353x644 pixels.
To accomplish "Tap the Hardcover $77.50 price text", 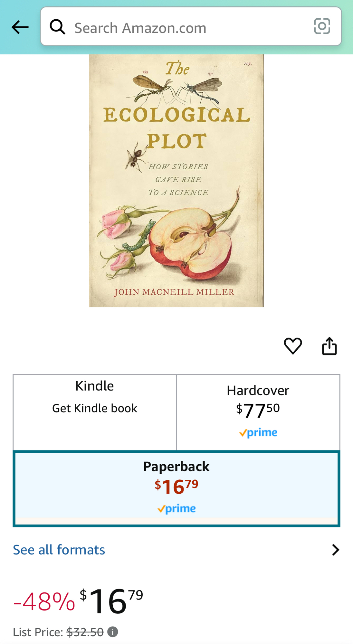I will pyautogui.click(x=258, y=410).
